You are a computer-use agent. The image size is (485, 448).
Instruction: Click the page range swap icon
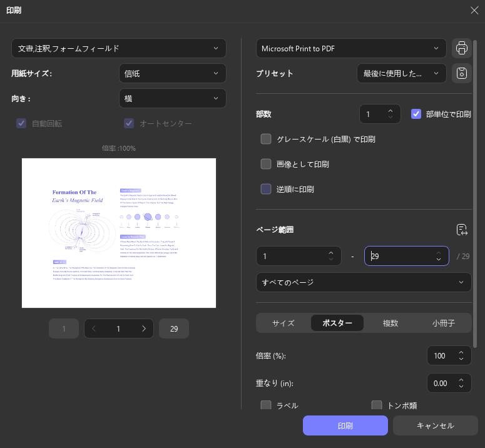pos(462,230)
